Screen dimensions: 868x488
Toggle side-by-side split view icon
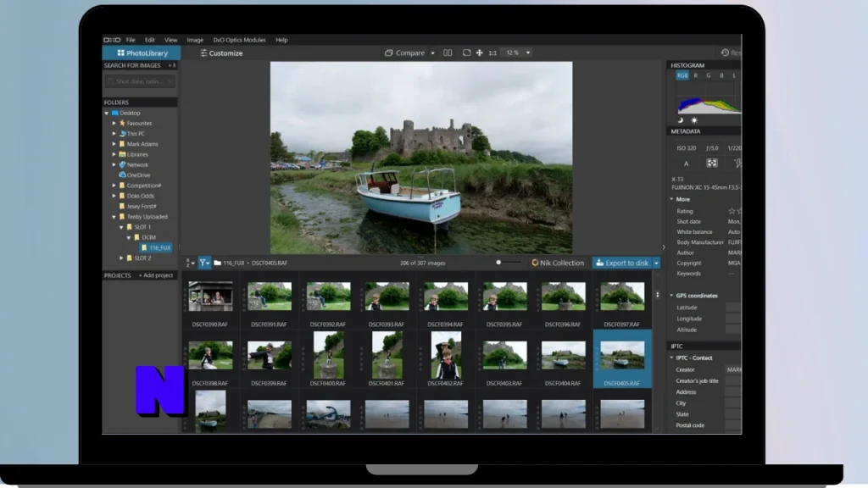(x=448, y=53)
